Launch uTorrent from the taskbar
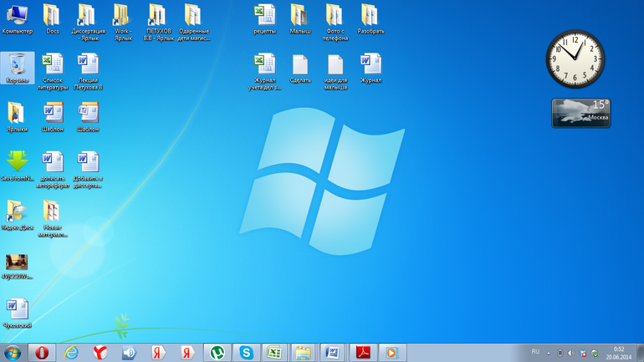 [x=217, y=352]
